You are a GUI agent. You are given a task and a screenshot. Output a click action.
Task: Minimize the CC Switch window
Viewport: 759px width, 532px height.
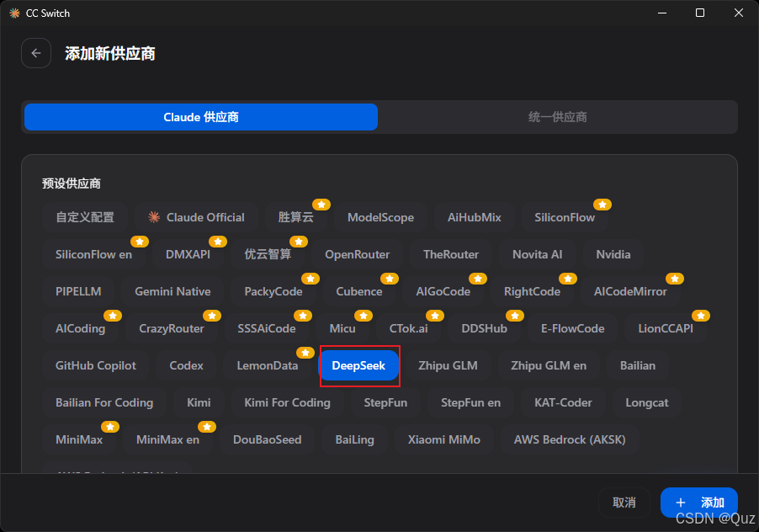[662, 13]
